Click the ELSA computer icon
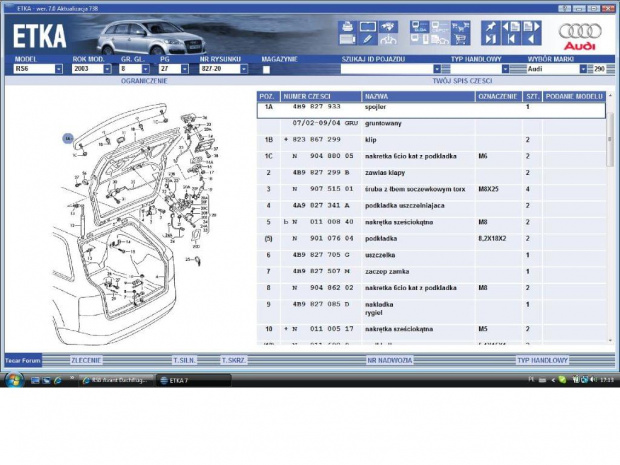The image size is (620, 465). pos(420,27)
